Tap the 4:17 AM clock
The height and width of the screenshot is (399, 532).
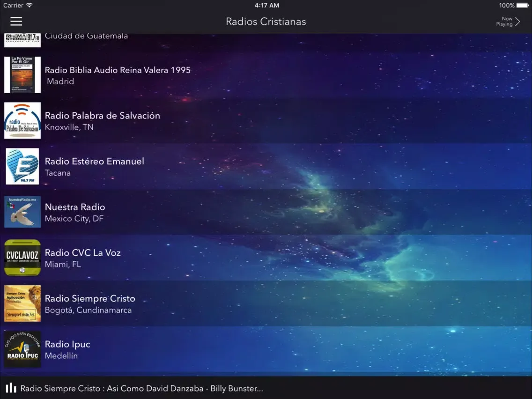click(x=266, y=6)
